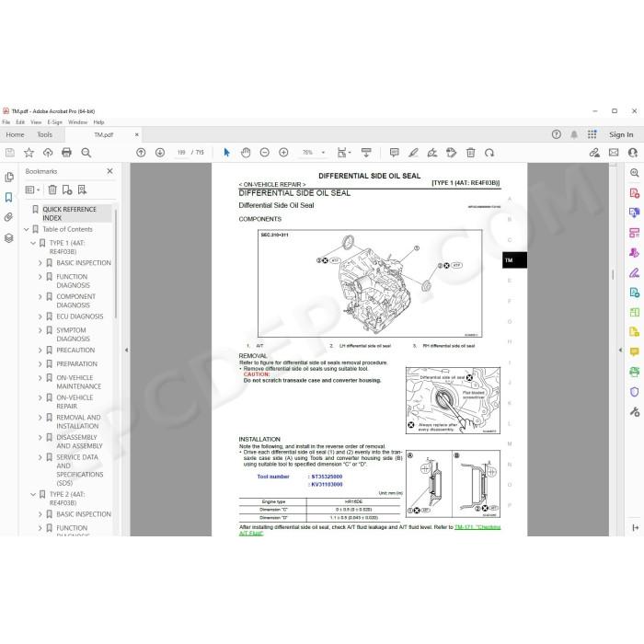Expand PRECAUTION bookmark
Viewport: 644px width, 644px height.
(x=40, y=351)
